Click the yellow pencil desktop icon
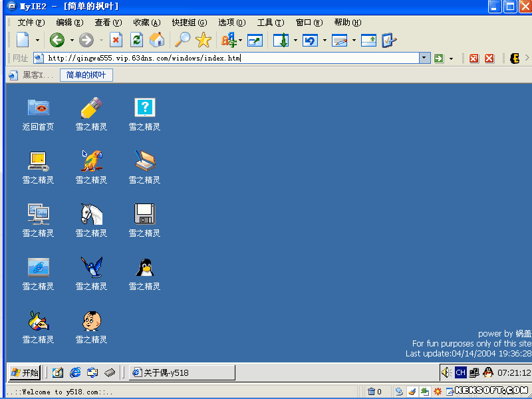The image size is (532, 399). click(x=91, y=107)
